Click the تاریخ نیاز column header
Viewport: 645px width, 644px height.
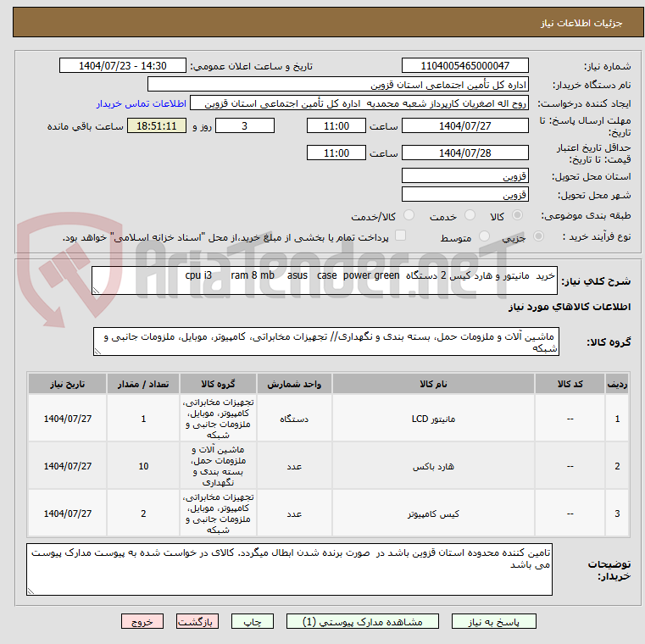tap(68, 384)
